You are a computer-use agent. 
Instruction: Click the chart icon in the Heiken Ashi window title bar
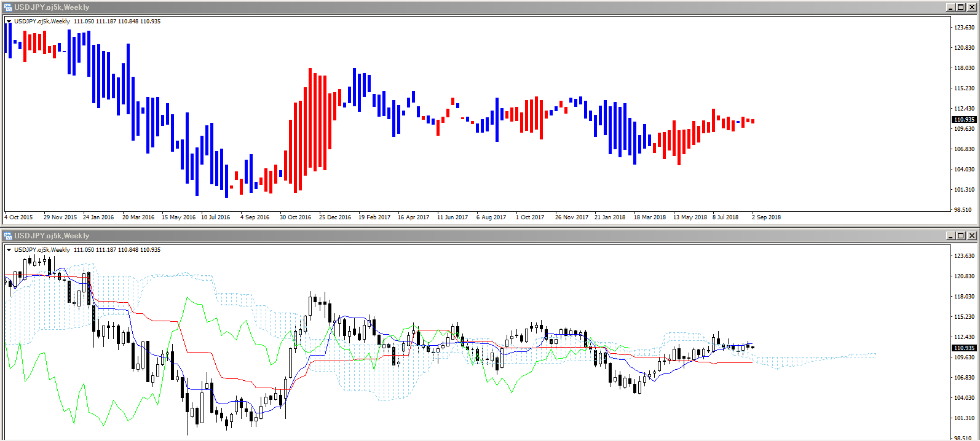[x=8, y=7]
